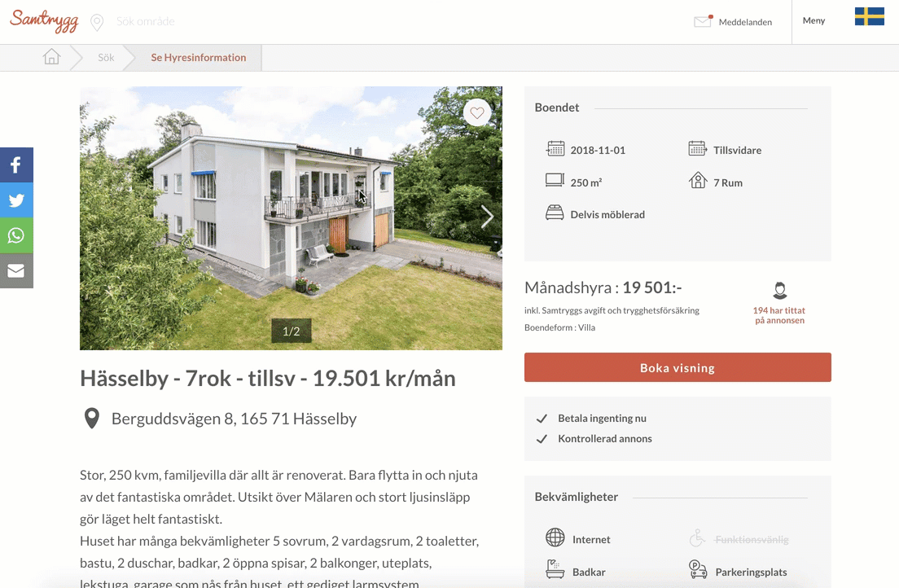Change language via Swedish flag
The width and height of the screenshot is (899, 588).
click(869, 16)
